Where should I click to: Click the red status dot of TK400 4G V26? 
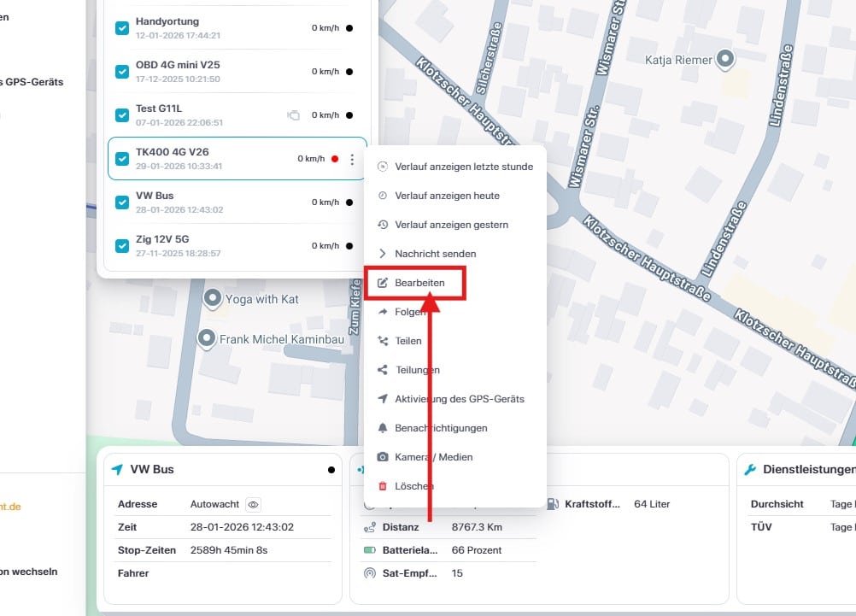click(x=335, y=159)
